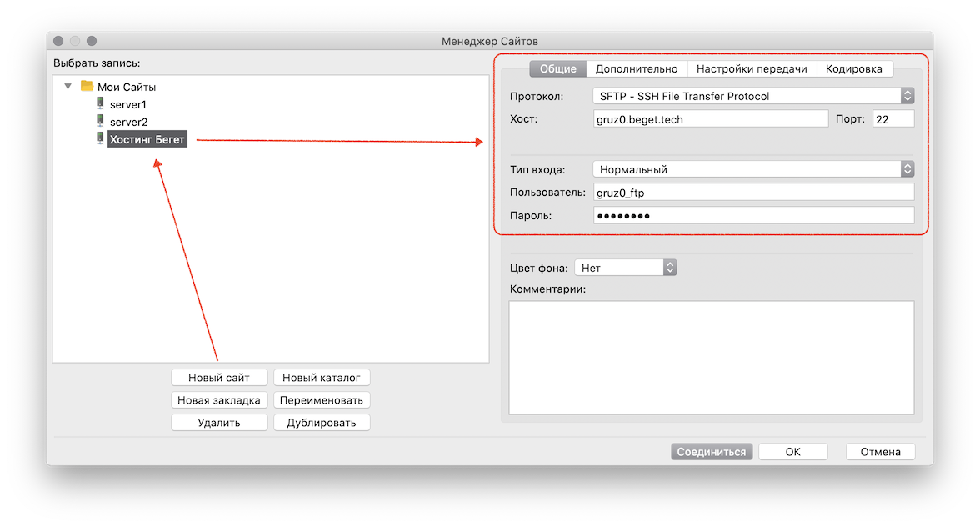Screen dimensions: 980x527
Task: Open the Настройки передачи tab
Action: tap(752, 68)
